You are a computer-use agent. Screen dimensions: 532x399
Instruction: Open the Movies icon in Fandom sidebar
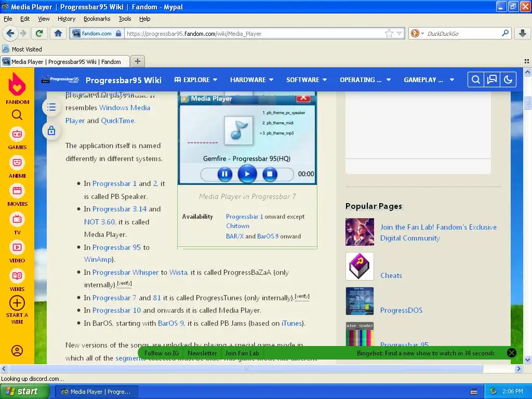click(x=17, y=191)
